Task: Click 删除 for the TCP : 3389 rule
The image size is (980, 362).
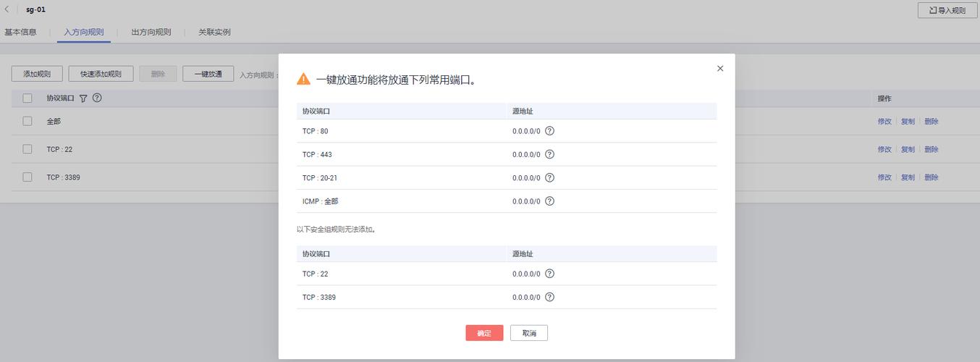Action: (x=932, y=177)
